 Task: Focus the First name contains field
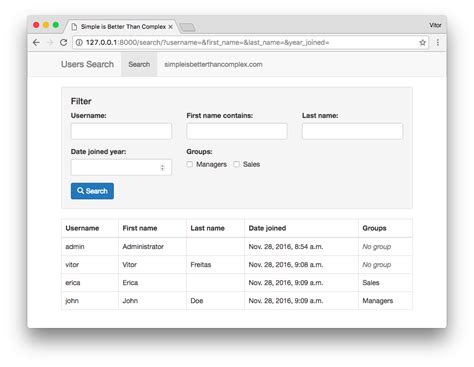coord(237,131)
